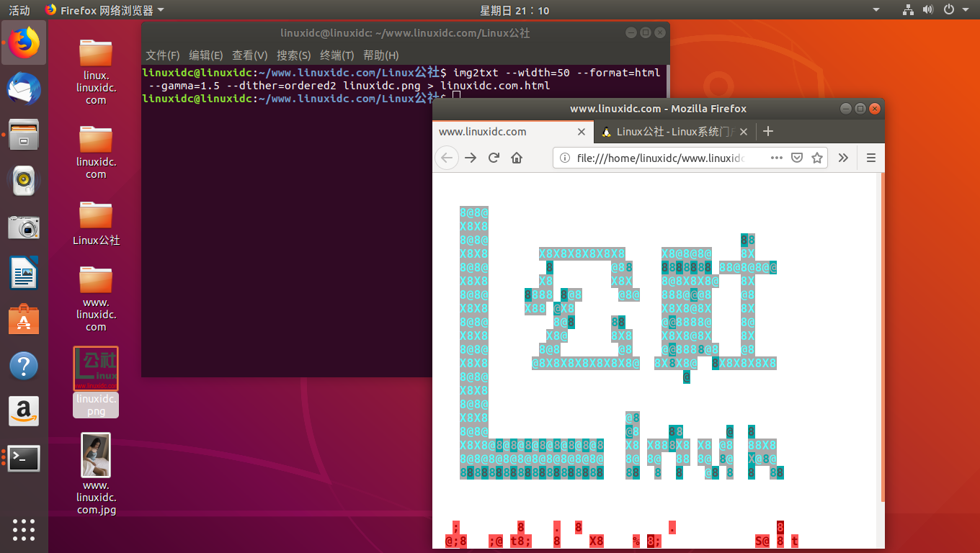Expand system menu arrow in top bar

(x=966, y=10)
